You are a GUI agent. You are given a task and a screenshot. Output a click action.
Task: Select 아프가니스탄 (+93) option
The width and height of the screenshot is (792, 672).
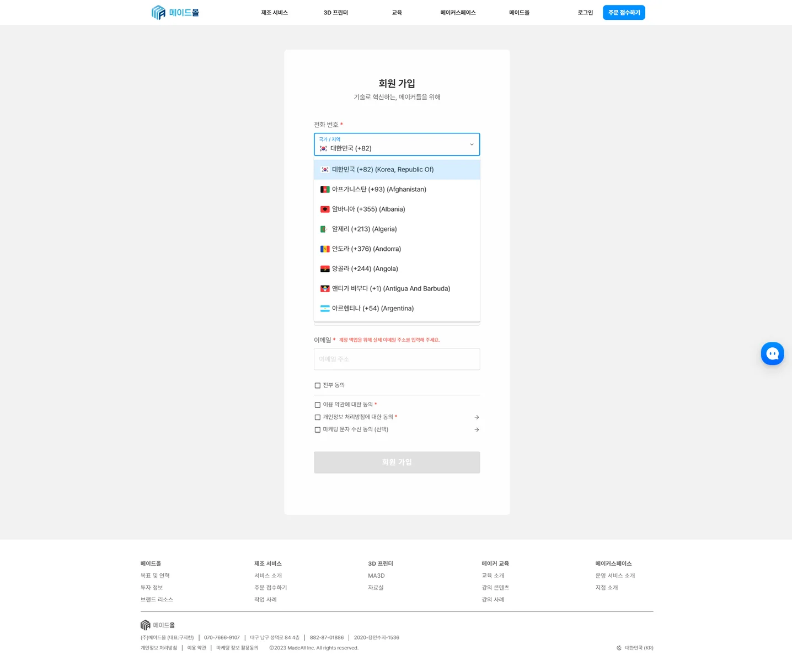(x=397, y=190)
